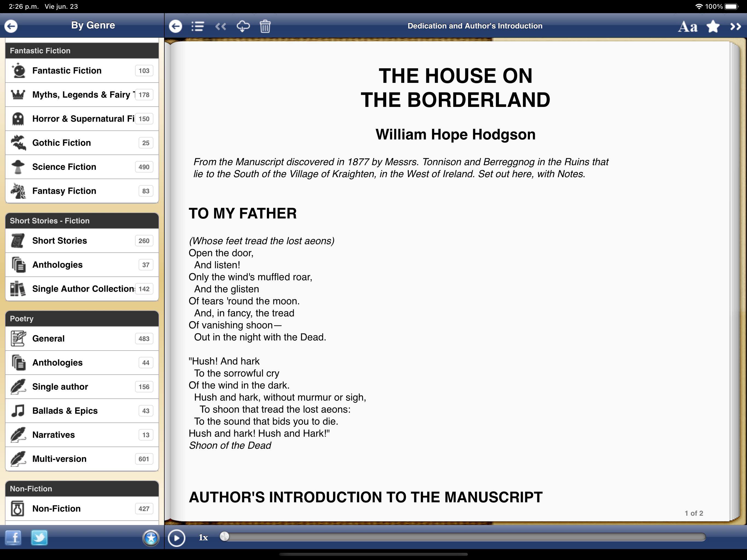
Task: Click the Wi-Fi status icon
Action: coord(699,6)
